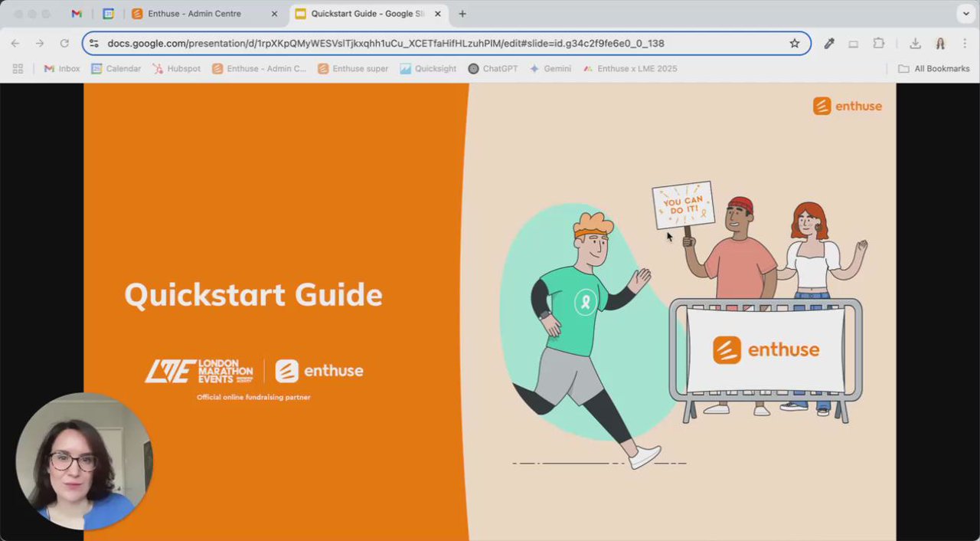Open the pinned Google Calendar tab
The height and width of the screenshot is (541, 980).
[x=109, y=14]
